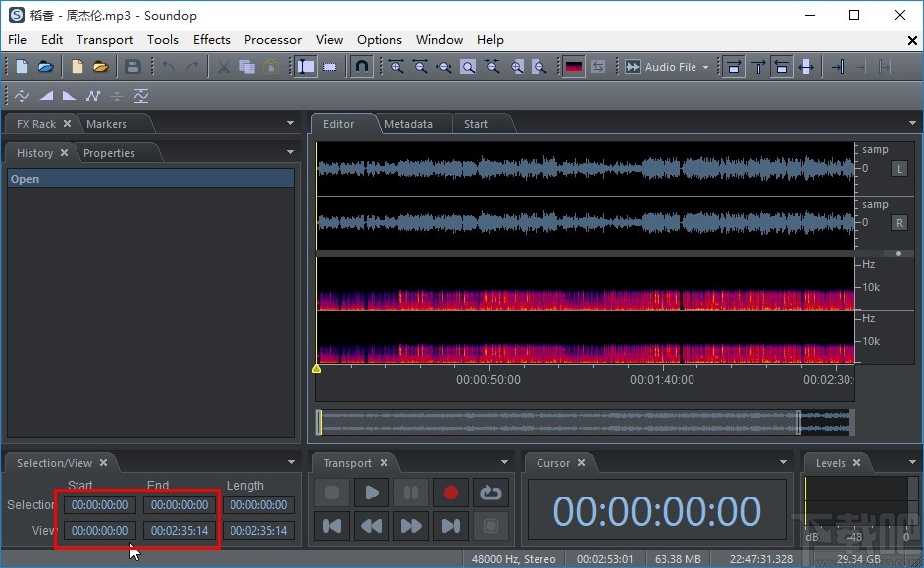
Task: Switch to the Metadata tab
Action: point(408,124)
